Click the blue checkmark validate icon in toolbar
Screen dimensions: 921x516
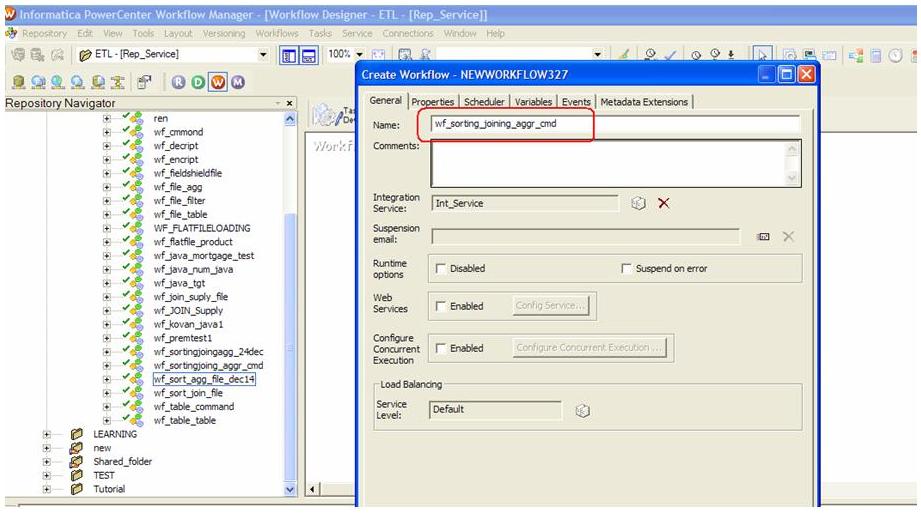click(670, 55)
